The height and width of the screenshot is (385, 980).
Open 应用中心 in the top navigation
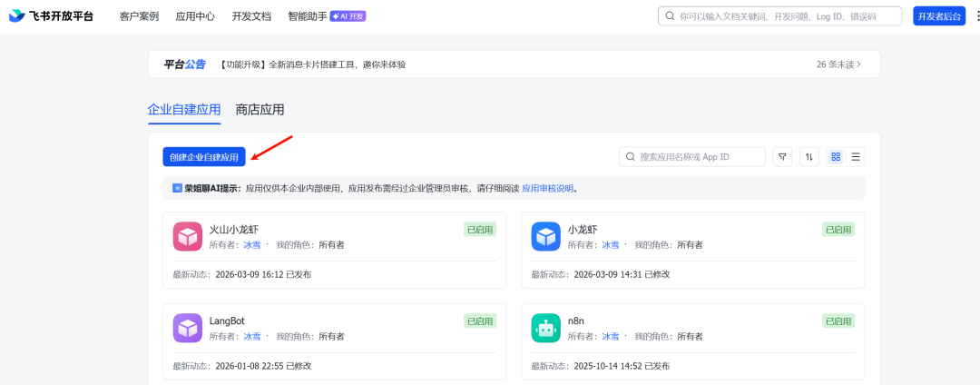(x=195, y=16)
